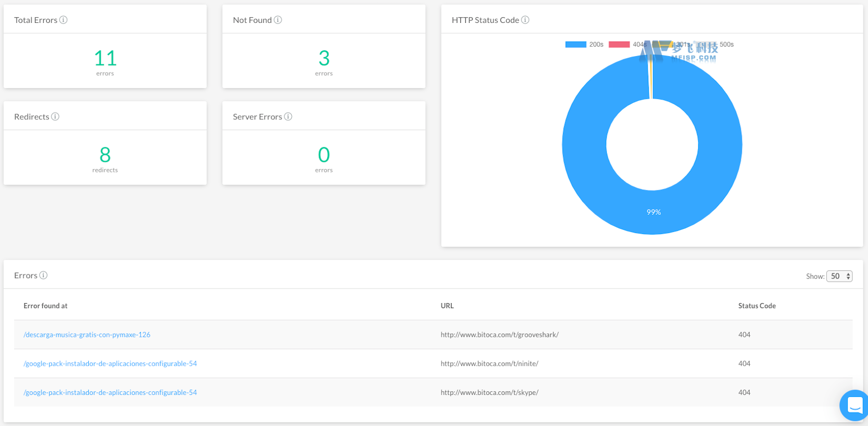Screen dimensions: 868x426
Task: Click the Server Errors info icon
Action: coord(288,117)
